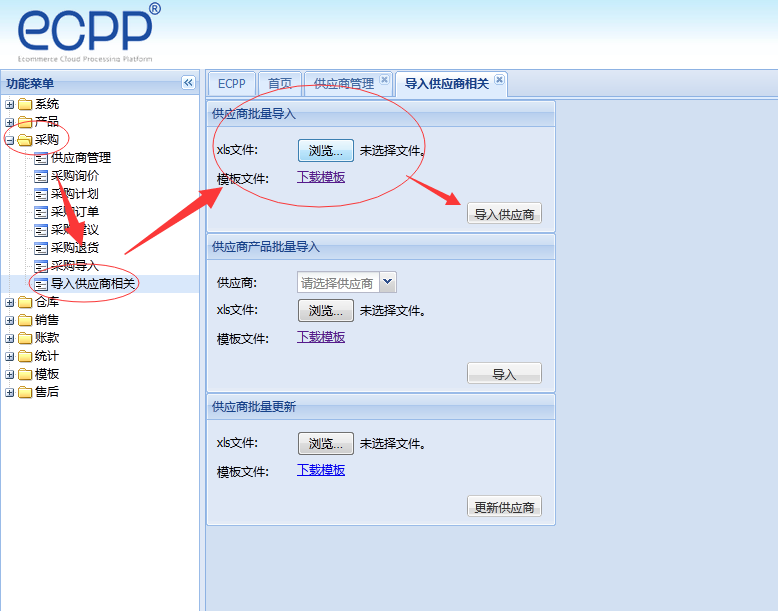Click the 模板 folder icon
Screen dimensions: 778x611
tap(25, 374)
